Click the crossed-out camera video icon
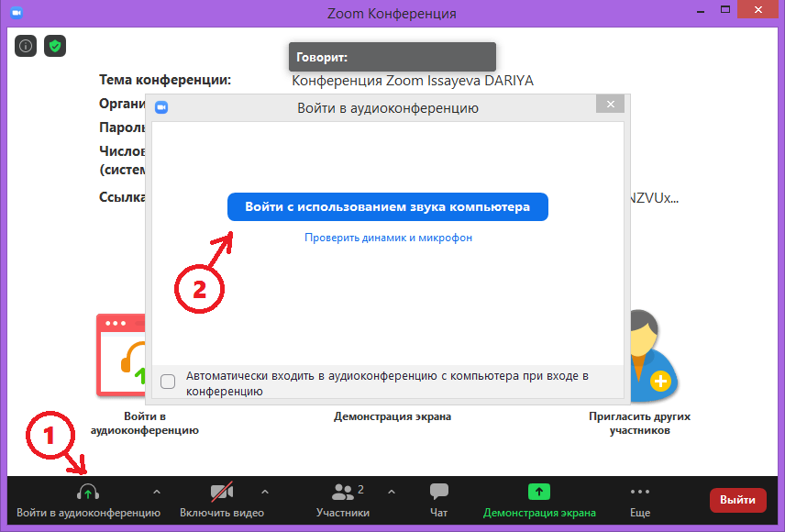The image size is (785, 532). 222,493
